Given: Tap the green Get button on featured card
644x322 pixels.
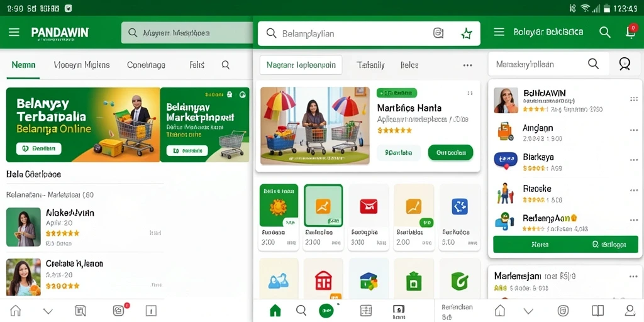Looking at the screenshot, I should 450,153.
